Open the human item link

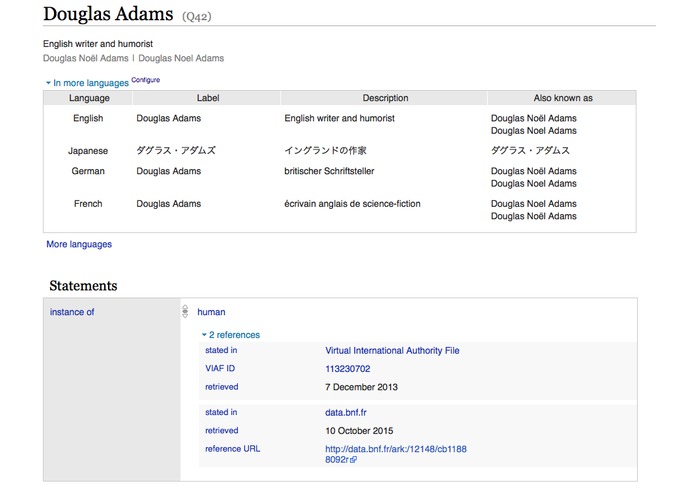[211, 312]
